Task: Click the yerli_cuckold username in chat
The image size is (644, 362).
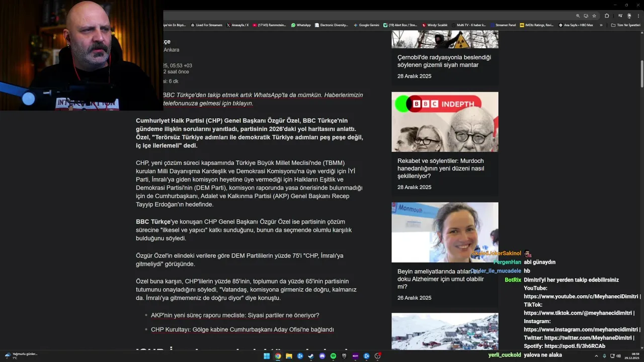Action: (x=505, y=354)
